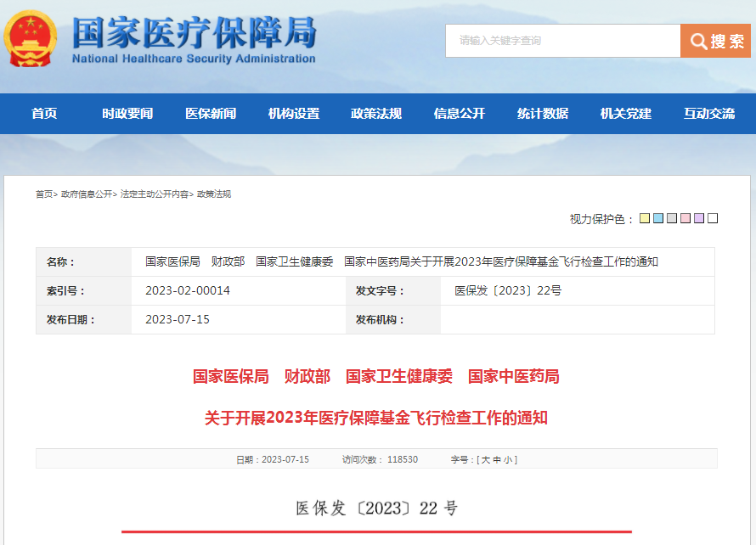Click the 名称 row document title text
The height and width of the screenshot is (545, 756).
coord(402,261)
